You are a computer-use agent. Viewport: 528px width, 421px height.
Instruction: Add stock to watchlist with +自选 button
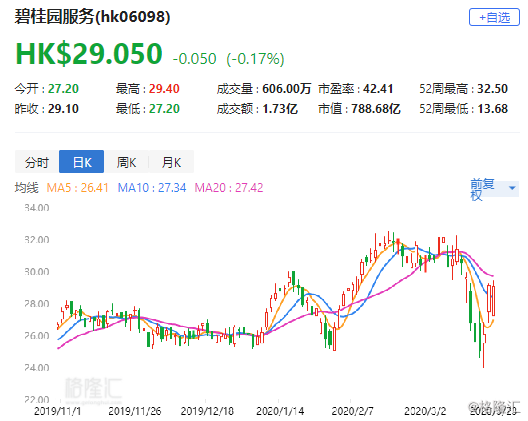click(494, 17)
